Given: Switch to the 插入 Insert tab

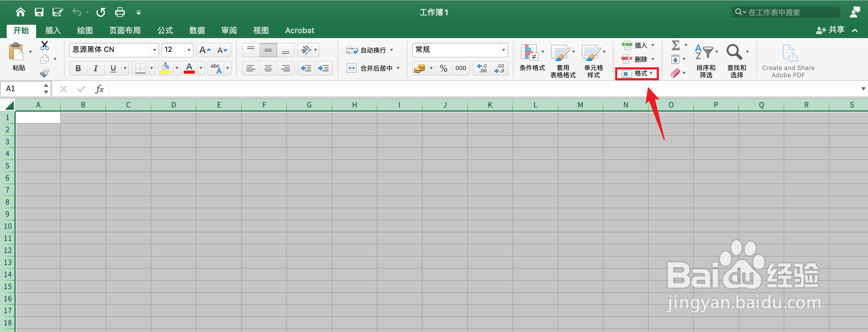Looking at the screenshot, I should pyautogui.click(x=53, y=30).
